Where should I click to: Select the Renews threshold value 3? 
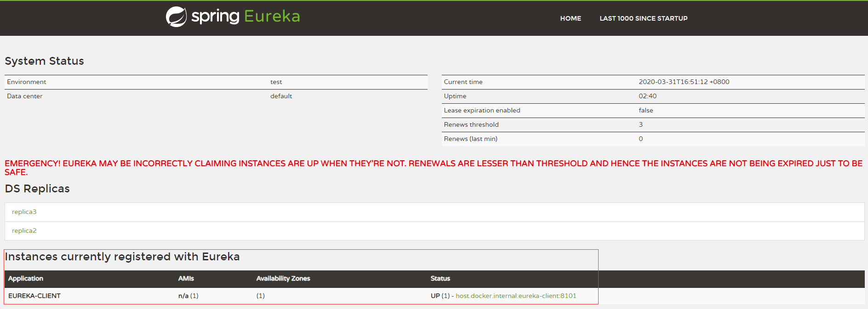[x=641, y=124]
